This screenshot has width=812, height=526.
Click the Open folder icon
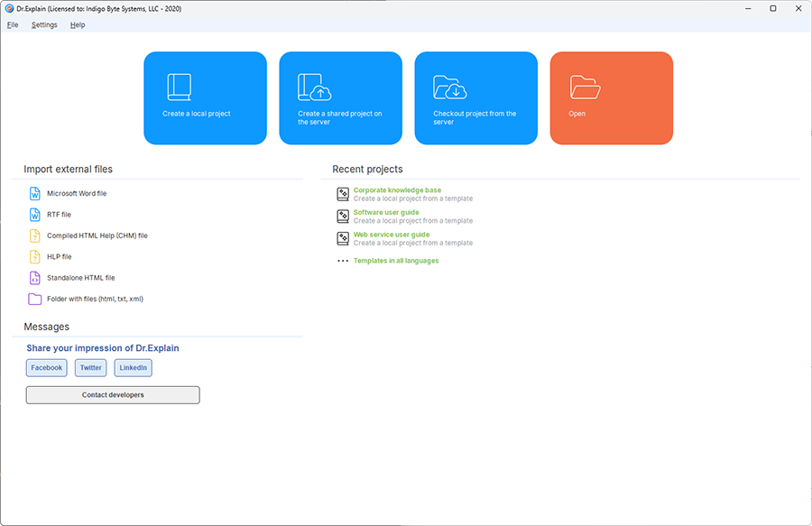tap(586, 87)
